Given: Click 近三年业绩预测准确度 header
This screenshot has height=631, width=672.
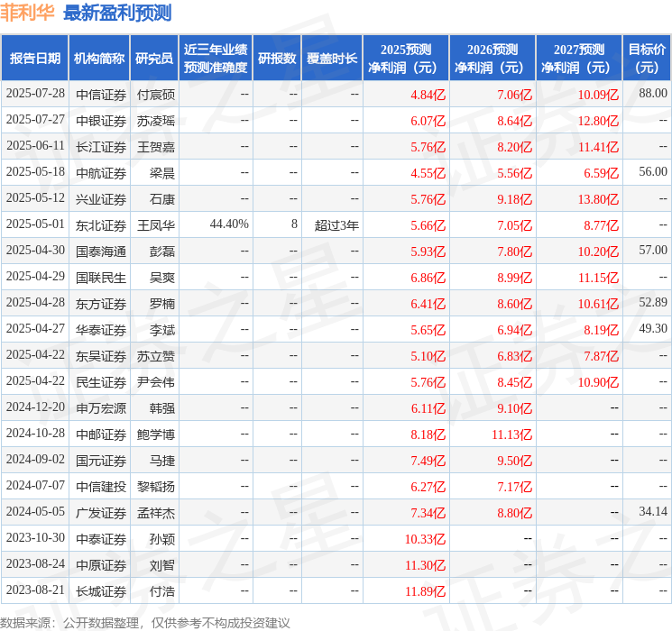Looking at the screenshot, I should click(216, 59).
